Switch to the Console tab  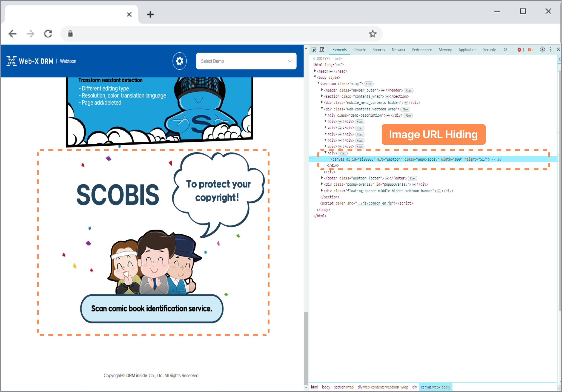(359, 50)
